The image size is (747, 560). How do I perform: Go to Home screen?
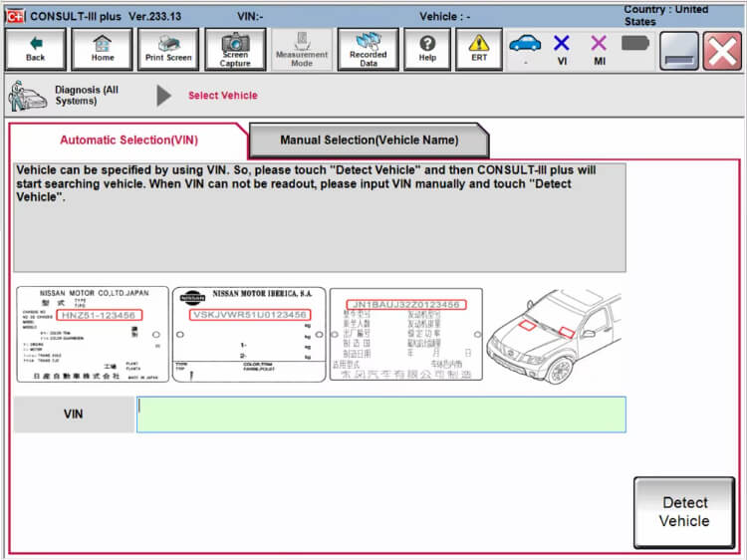tap(102, 50)
